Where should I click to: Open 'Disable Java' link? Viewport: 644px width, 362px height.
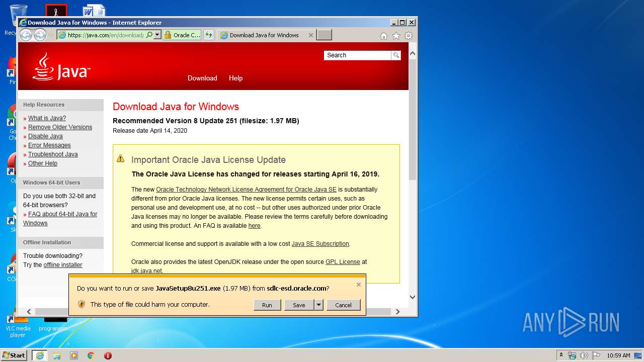click(x=45, y=136)
